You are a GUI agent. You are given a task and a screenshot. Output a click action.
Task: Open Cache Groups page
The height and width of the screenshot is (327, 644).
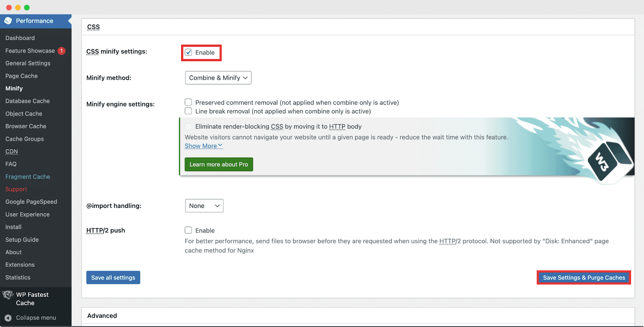coord(25,139)
